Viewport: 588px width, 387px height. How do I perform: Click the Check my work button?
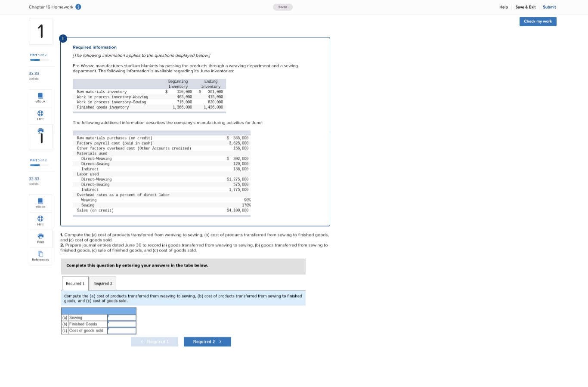click(x=538, y=22)
